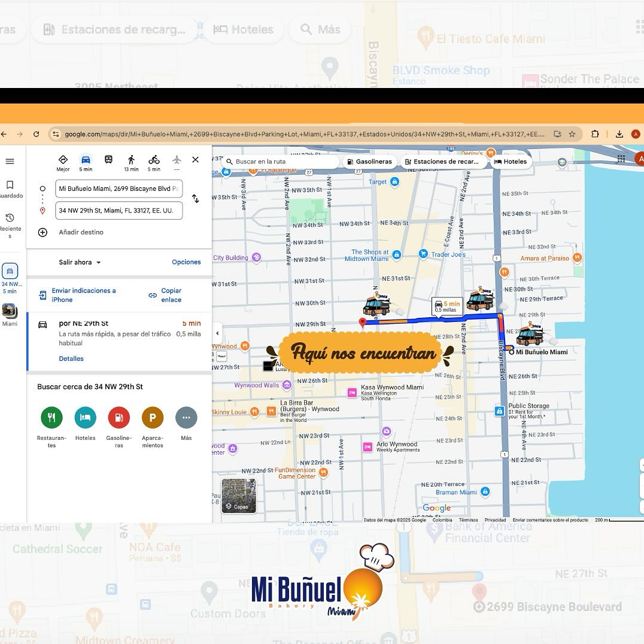Open Capas layers thumbnail
The height and width of the screenshot is (644, 644).
[x=239, y=496]
